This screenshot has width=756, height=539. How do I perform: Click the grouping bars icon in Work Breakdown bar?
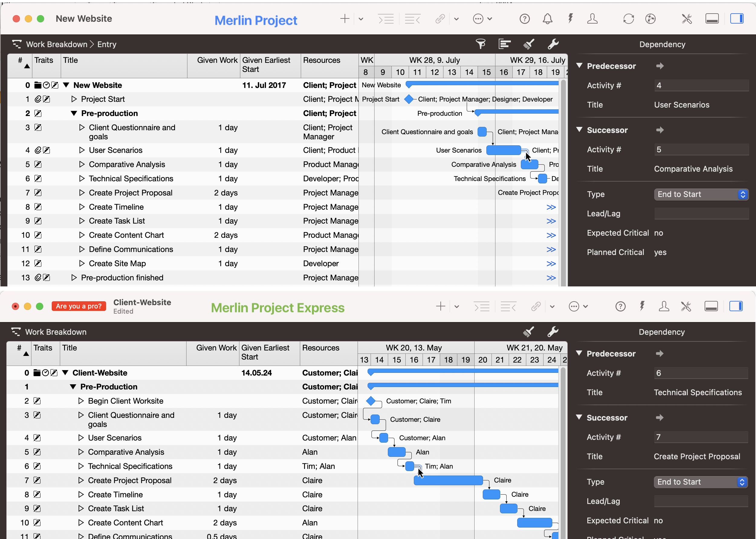504,44
